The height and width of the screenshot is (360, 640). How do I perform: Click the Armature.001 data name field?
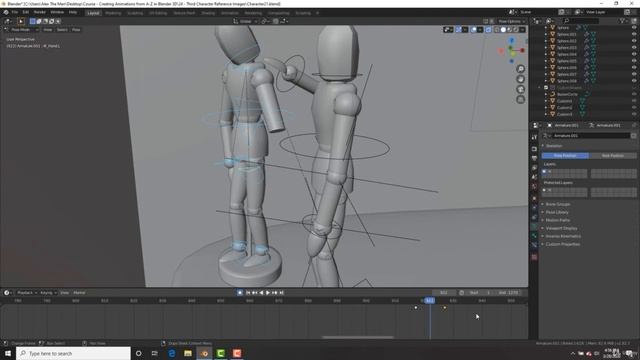(591, 136)
